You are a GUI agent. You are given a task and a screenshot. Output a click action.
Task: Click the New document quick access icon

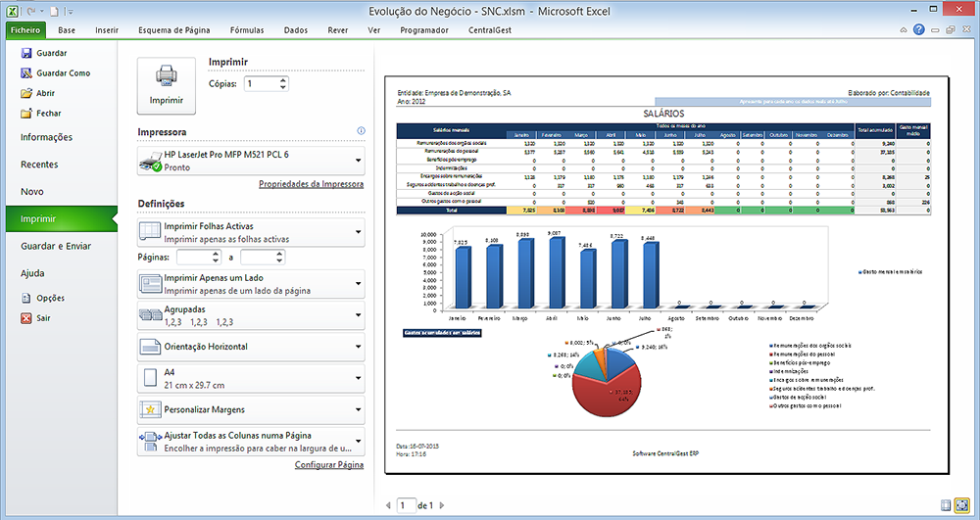tap(54, 11)
